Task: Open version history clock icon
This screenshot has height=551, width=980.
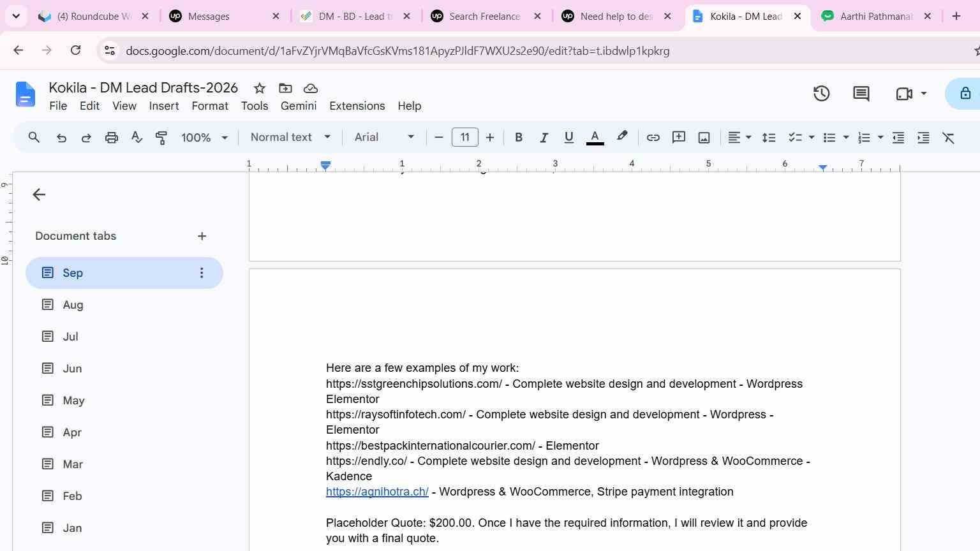Action: coord(821,94)
